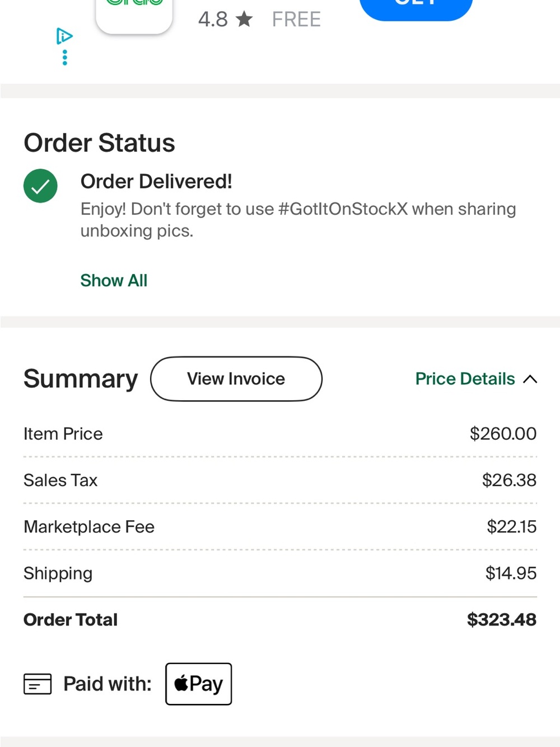
Task: Tap the AdChoices triangle icon
Action: 64,36
